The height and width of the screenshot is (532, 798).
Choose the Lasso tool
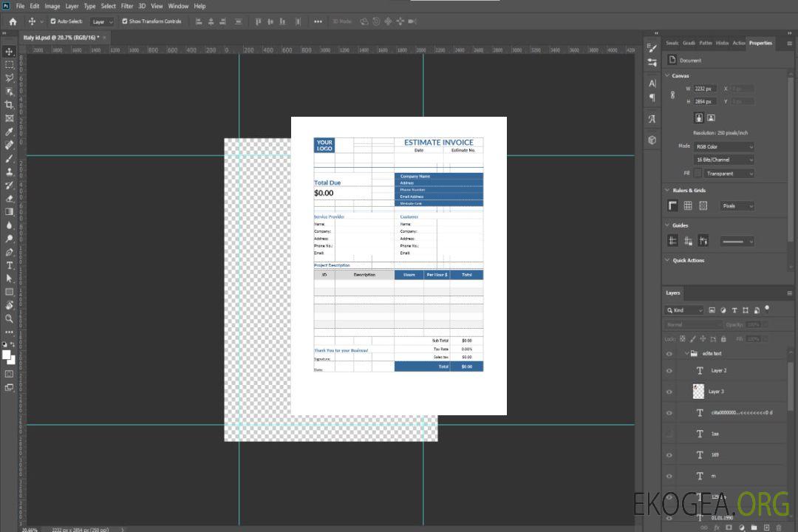(x=10, y=78)
